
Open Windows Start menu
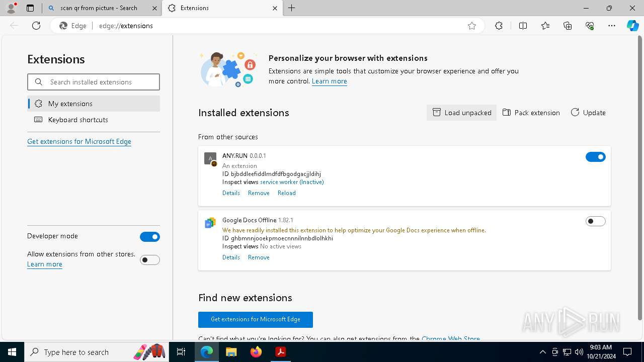pos(12,352)
